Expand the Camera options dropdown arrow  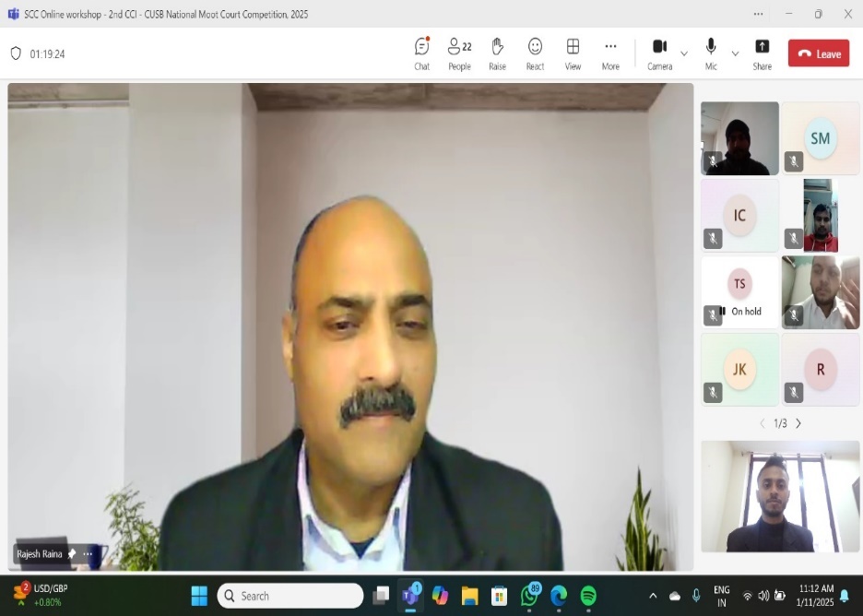pyautogui.click(x=684, y=53)
